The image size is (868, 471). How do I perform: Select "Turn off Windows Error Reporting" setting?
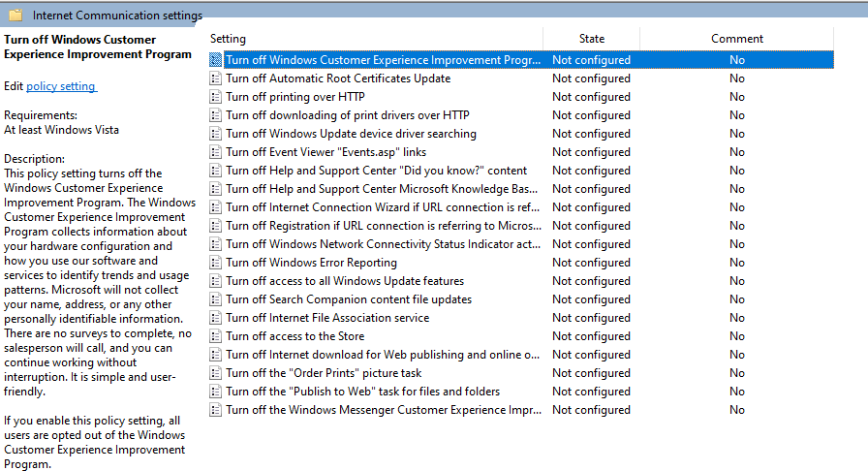(311, 263)
